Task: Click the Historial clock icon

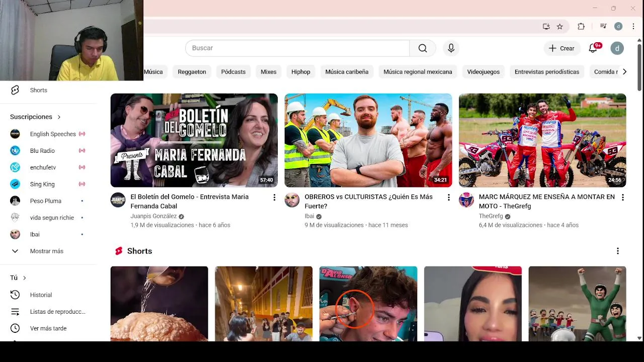Action: (15, 295)
